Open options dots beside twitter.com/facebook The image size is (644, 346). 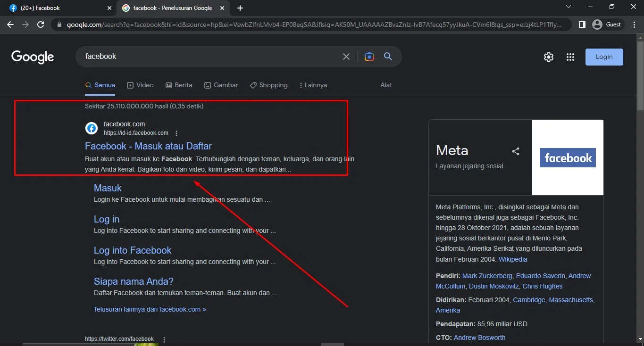point(164,339)
